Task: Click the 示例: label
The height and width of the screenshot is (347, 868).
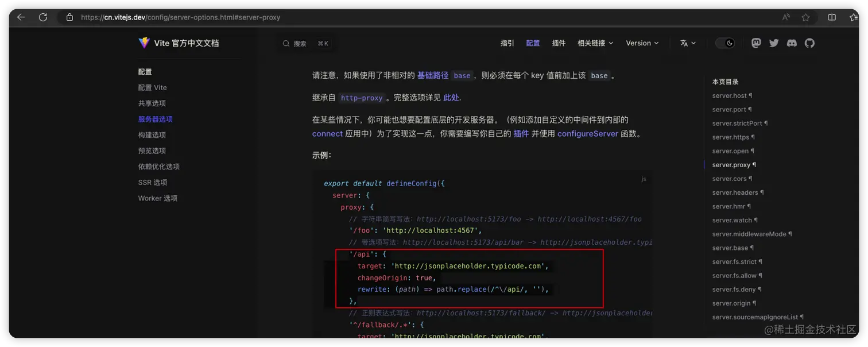Action: tap(321, 156)
